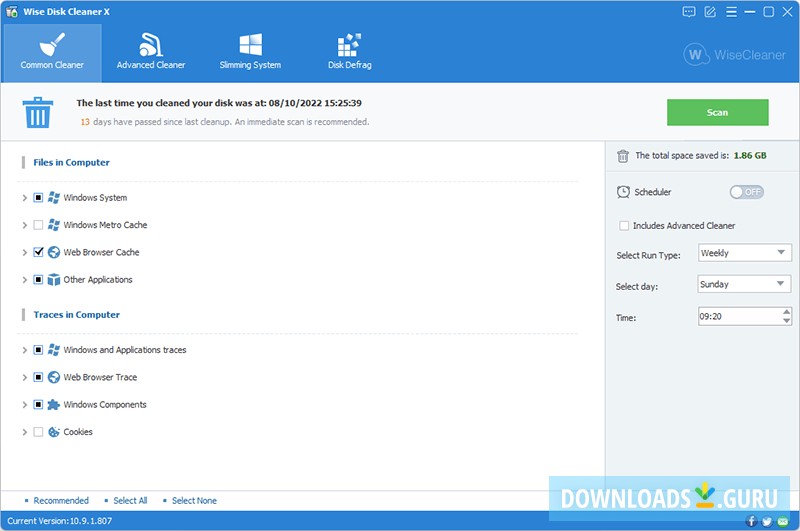The image size is (800, 531).
Task: Expand Windows and Applications traces row
Action: coord(24,350)
